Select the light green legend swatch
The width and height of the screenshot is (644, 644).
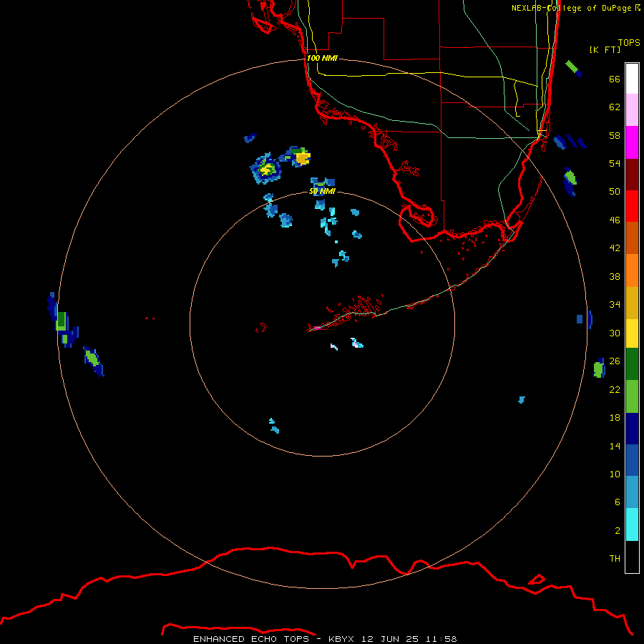632,396
